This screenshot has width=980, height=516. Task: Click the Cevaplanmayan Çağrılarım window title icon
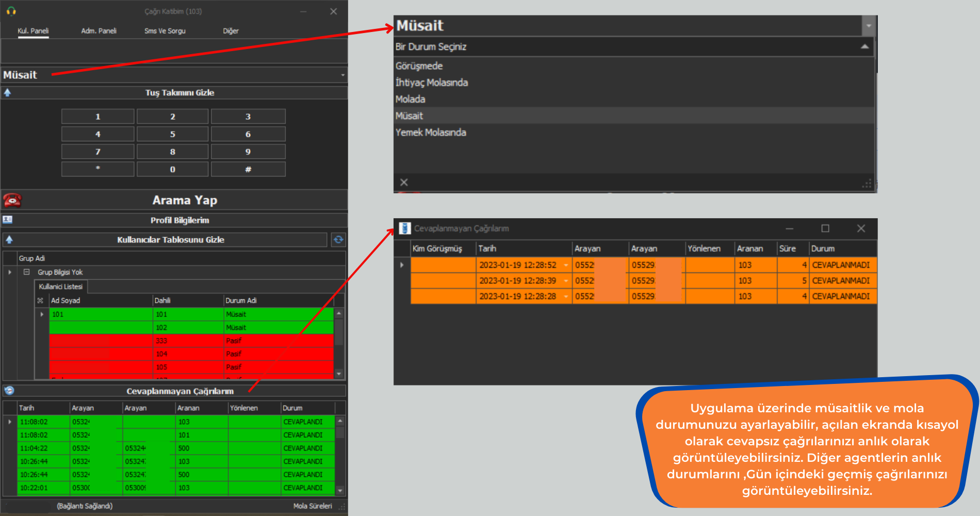click(x=405, y=228)
